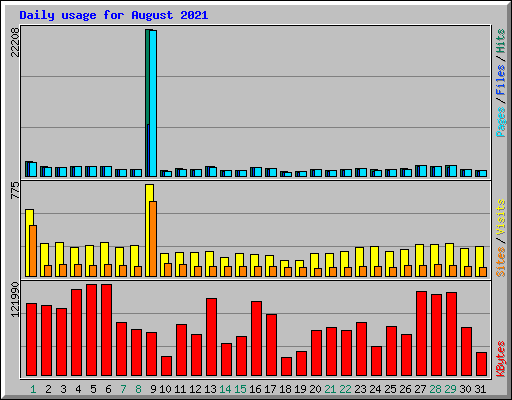This screenshot has height=400, width=512.
Task: Click the red KBytes bar for day 18
Action: [286, 367]
